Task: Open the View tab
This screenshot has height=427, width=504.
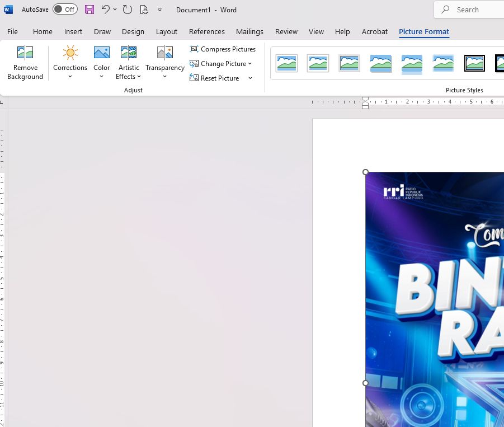Action: (316, 31)
